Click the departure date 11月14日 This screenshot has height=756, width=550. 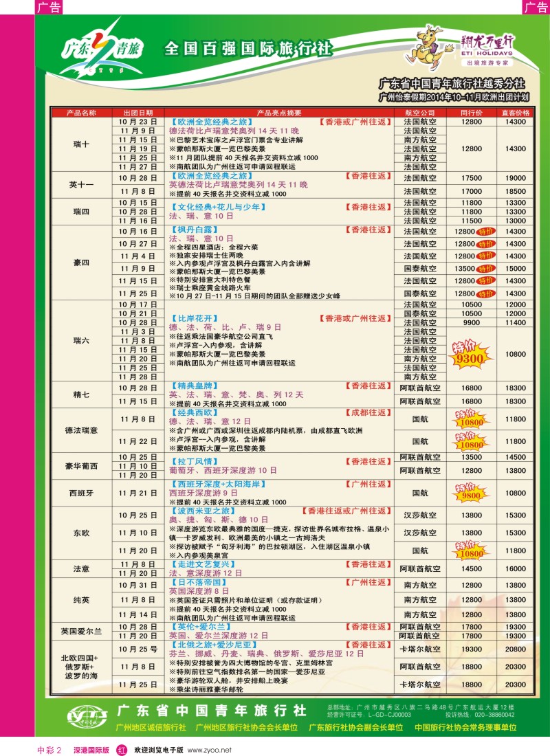(138, 614)
